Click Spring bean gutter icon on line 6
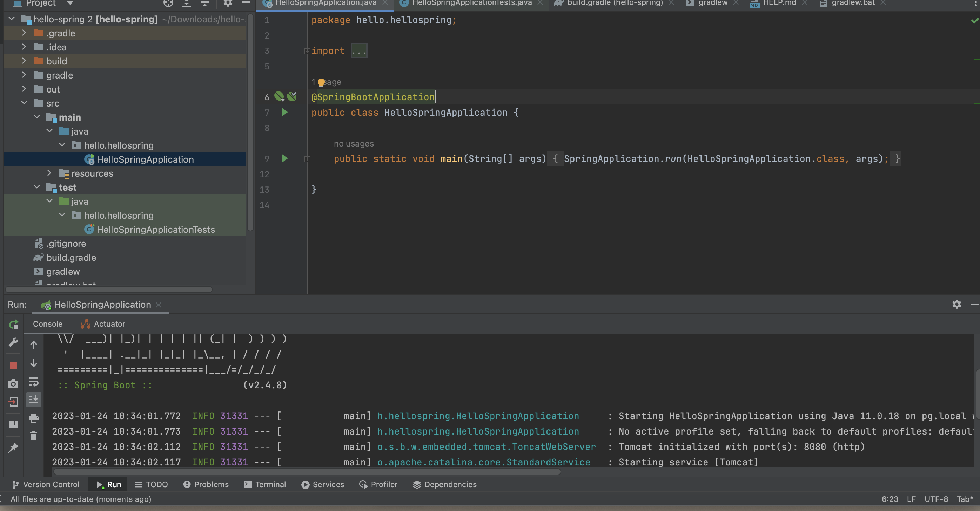Viewport: 980px width, 511px height. click(x=279, y=97)
